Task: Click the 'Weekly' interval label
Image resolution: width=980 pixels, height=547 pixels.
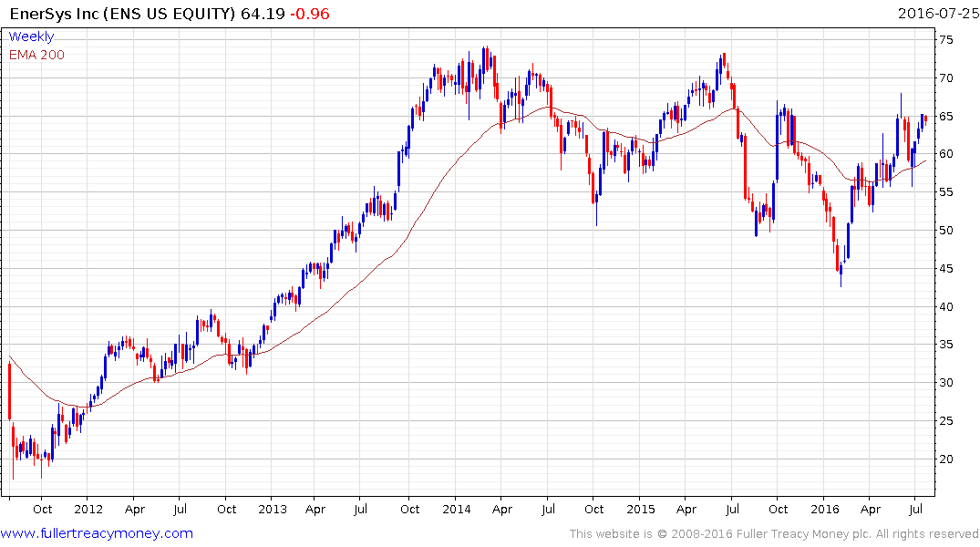Action: point(31,36)
